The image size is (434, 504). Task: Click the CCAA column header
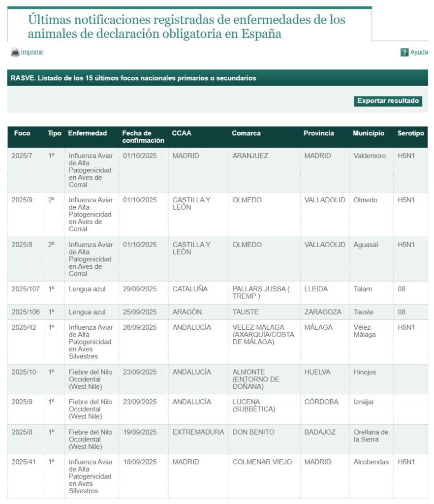182,133
